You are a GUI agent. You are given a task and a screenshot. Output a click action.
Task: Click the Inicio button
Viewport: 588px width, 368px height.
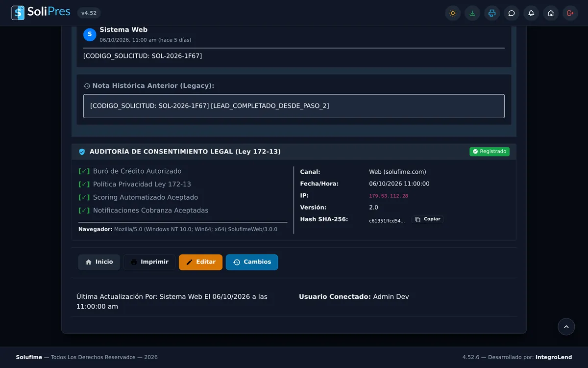pos(99,262)
